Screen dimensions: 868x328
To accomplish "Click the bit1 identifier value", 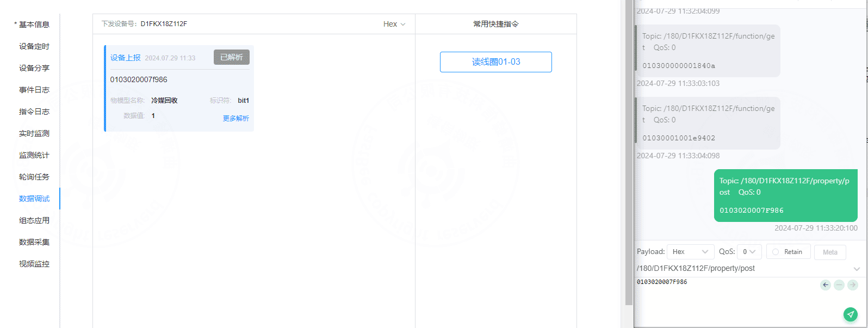I will (x=243, y=101).
